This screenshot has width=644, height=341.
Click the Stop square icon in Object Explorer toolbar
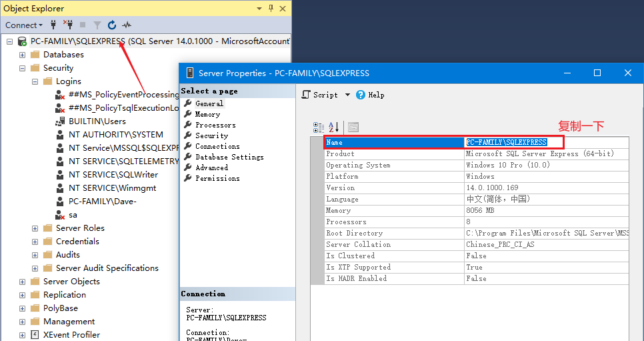coord(83,25)
